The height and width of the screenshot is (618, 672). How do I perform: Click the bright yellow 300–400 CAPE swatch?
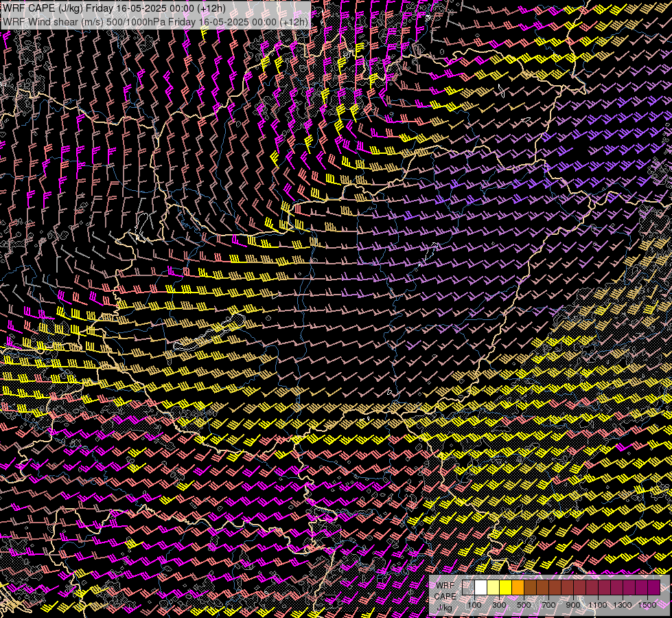(506, 588)
